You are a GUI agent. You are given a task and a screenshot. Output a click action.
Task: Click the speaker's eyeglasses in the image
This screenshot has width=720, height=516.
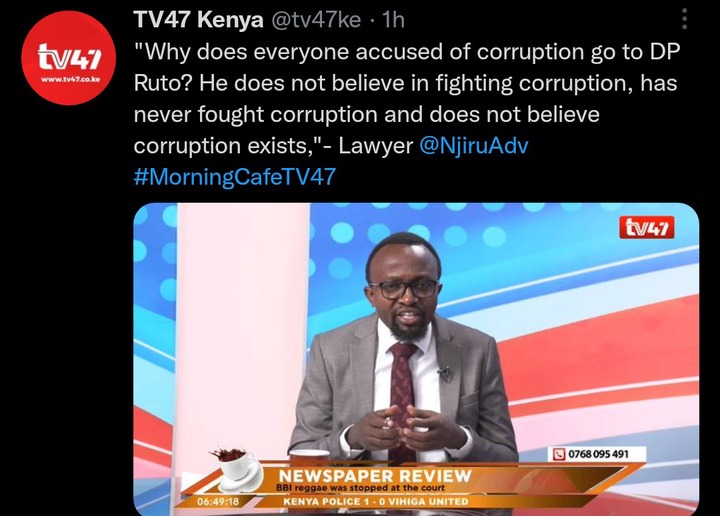[x=404, y=289]
